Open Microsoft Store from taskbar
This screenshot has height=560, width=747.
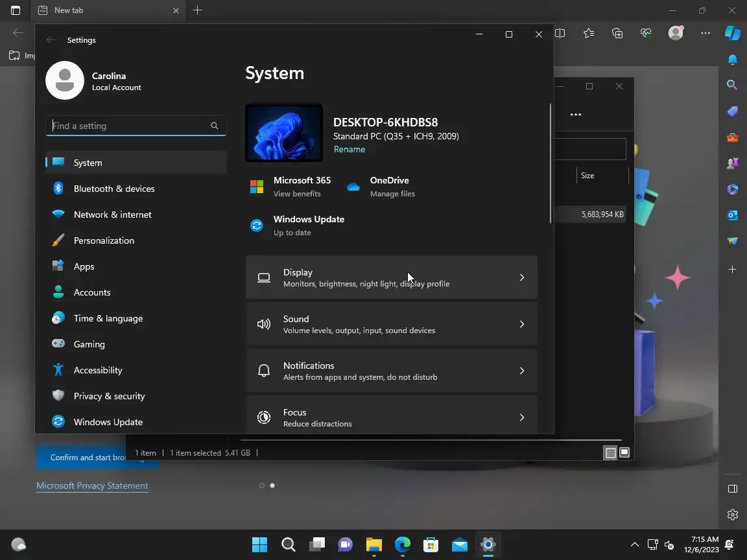[x=431, y=544]
